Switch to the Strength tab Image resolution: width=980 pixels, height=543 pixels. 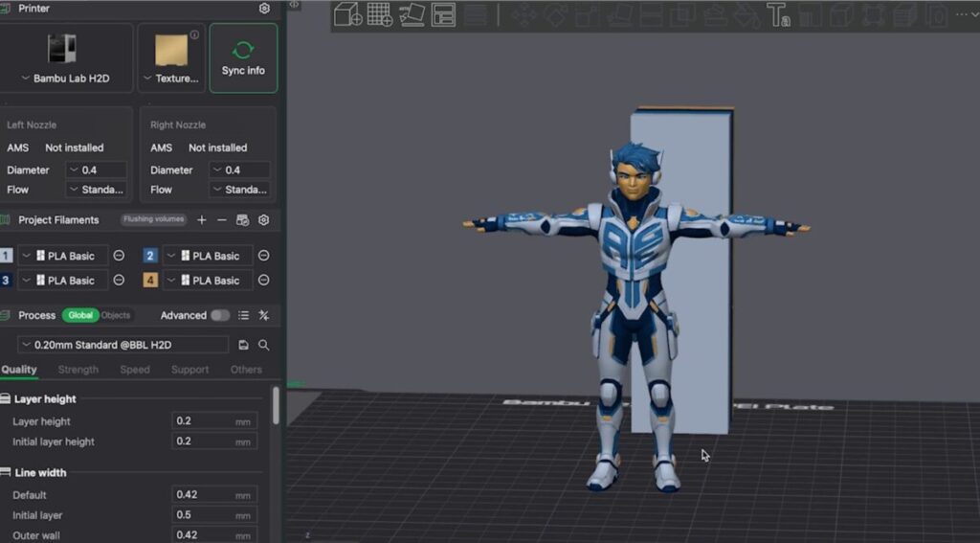pos(78,370)
